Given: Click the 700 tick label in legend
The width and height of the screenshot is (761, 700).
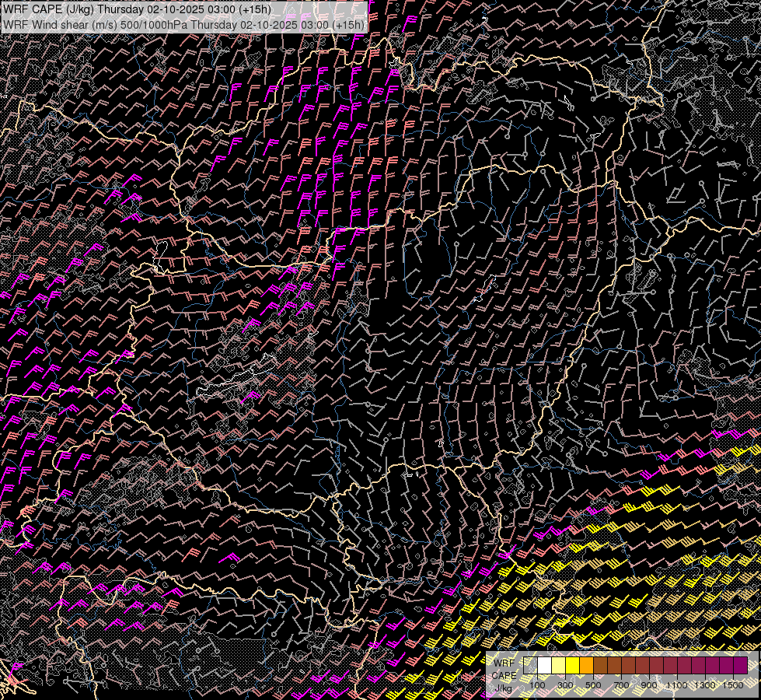Looking at the screenshot, I should tap(621, 685).
